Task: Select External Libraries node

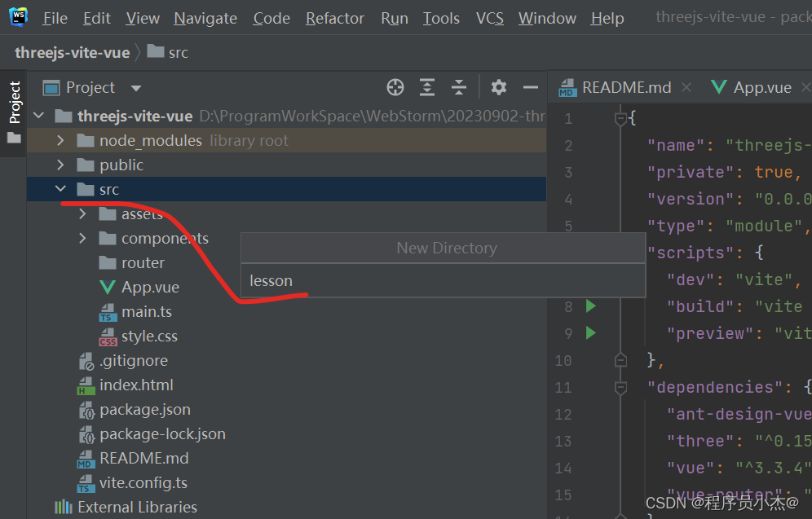Action: [x=126, y=507]
